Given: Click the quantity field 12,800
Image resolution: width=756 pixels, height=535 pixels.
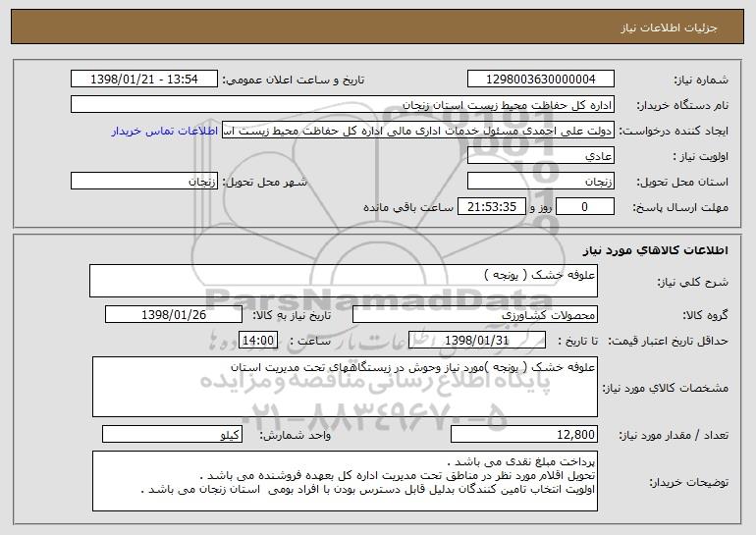Looking at the screenshot, I should tap(524, 434).
